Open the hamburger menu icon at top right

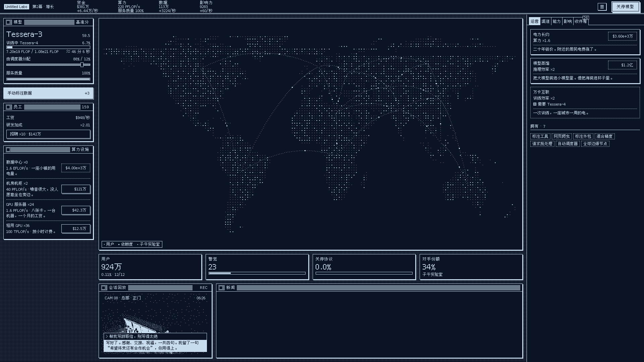tap(602, 7)
